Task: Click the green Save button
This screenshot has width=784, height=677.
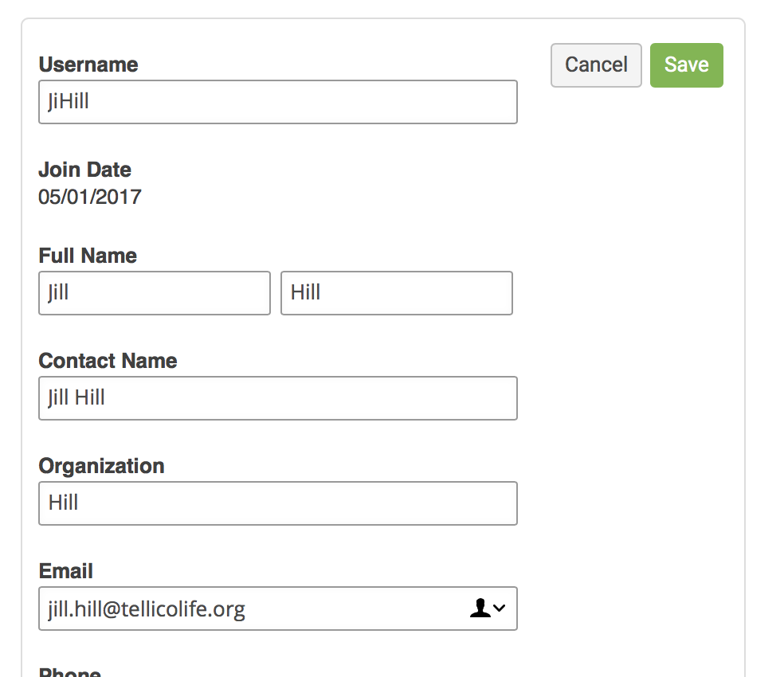Action: (x=687, y=65)
